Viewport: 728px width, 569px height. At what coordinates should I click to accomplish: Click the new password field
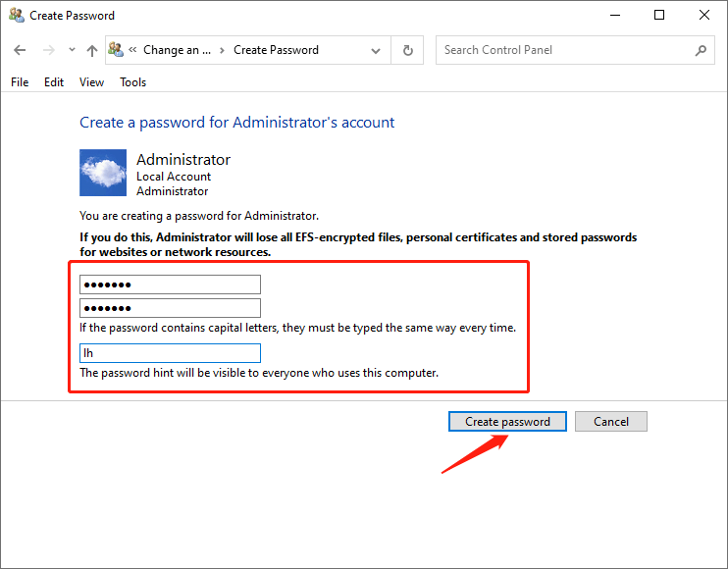(x=170, y=284)
